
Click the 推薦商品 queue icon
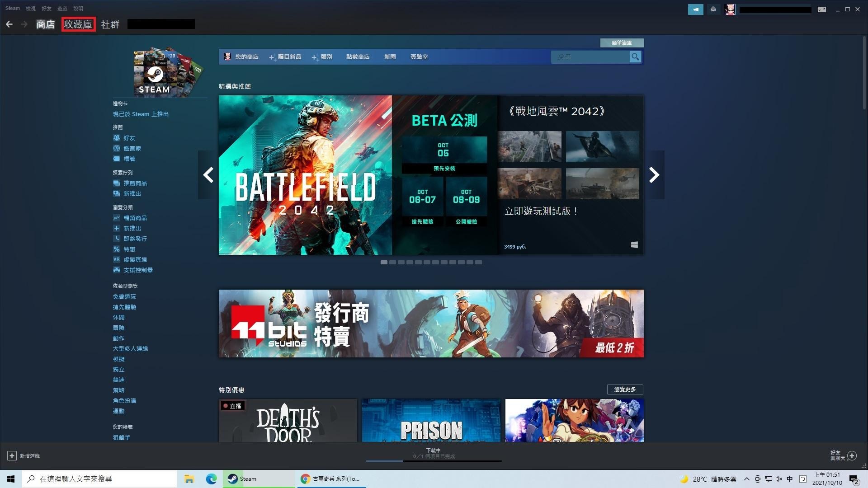(117, 183)
